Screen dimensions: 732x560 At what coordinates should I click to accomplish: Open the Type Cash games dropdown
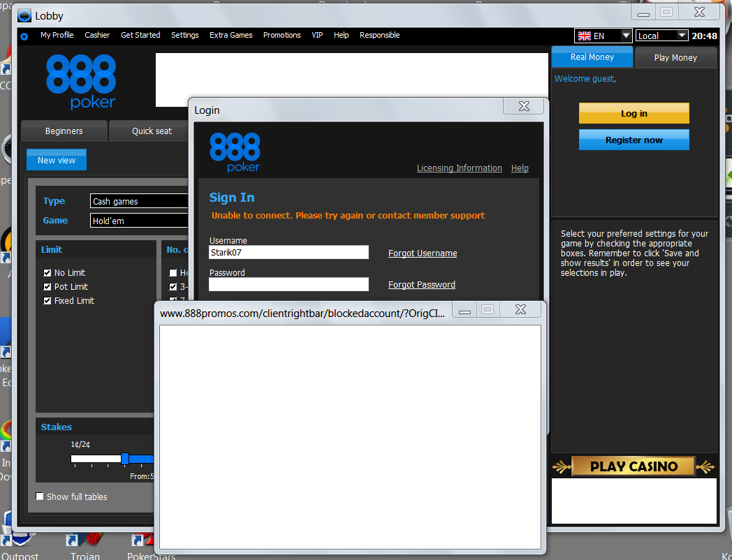[139, 201]
